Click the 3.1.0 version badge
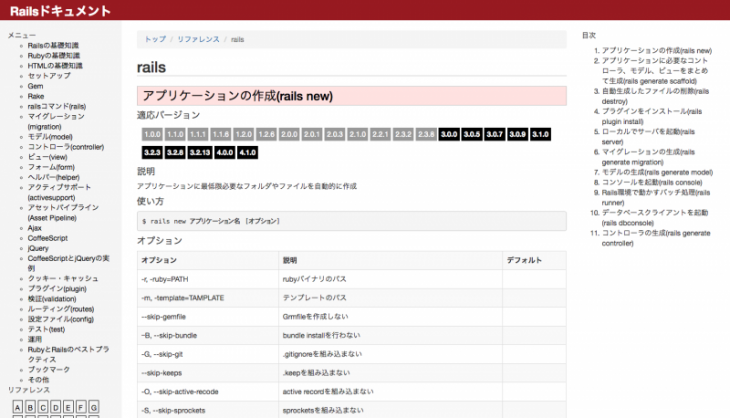The height and width of the screenshot is (418, 730). pyautogui.click(x=540, y=134)
